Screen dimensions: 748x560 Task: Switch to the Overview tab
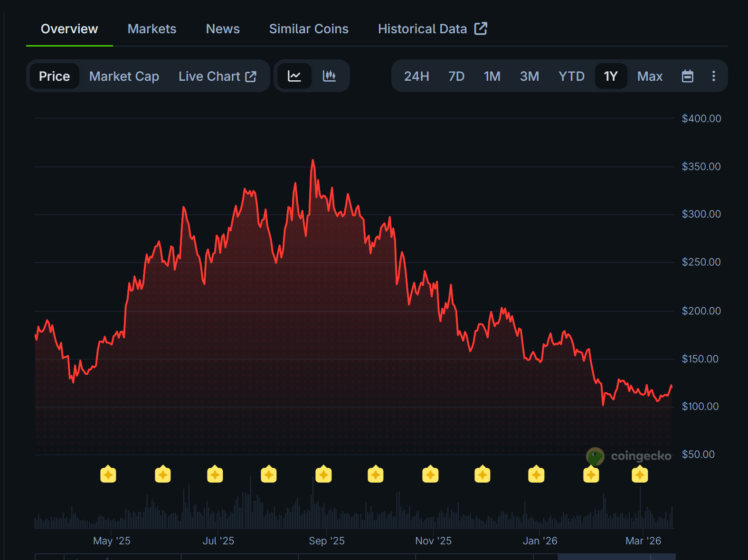[69, 29]
